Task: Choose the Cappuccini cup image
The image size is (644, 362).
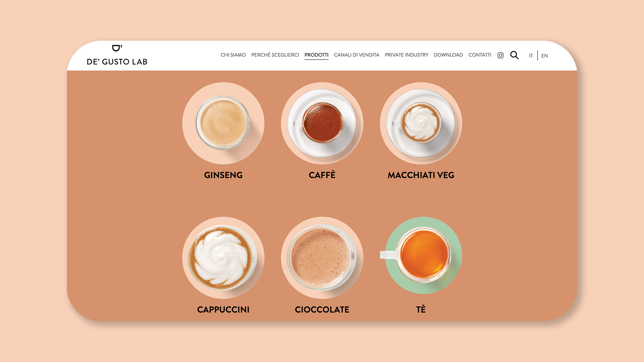Action: coord(223,258)
